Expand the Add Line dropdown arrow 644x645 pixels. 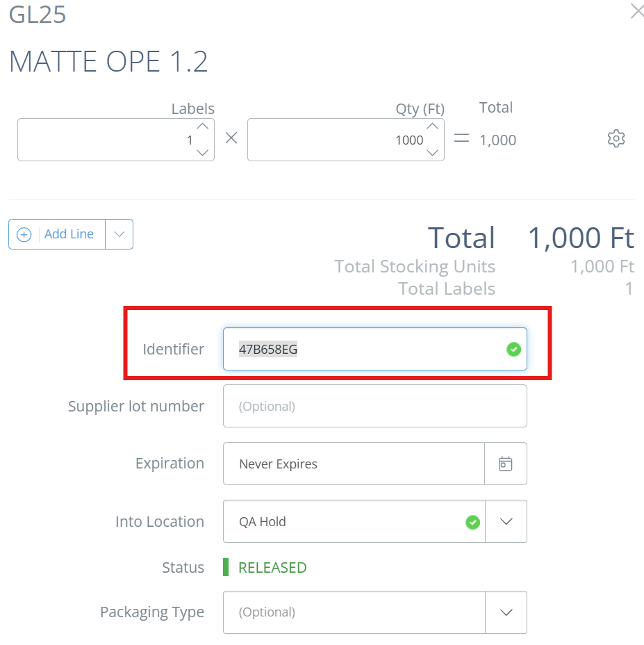pos(119,234)
